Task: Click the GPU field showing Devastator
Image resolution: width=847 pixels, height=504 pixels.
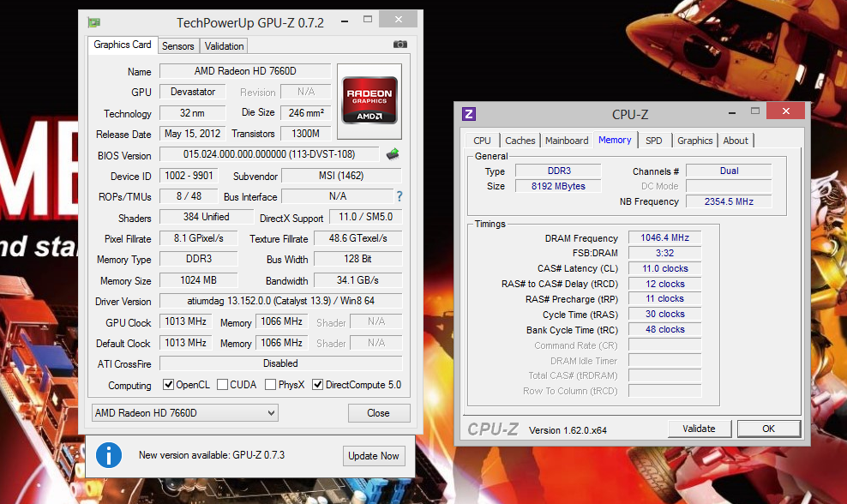Action: tap(192, 92)
